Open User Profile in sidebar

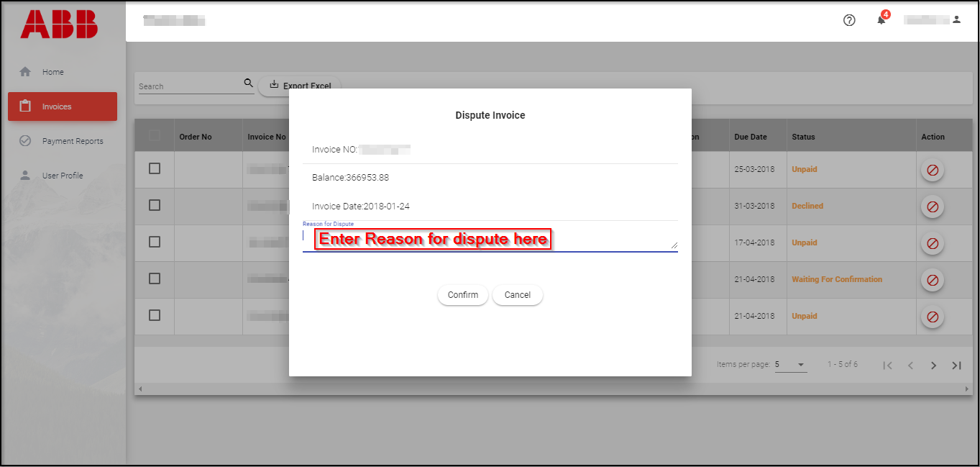click(x=62, y=176)
